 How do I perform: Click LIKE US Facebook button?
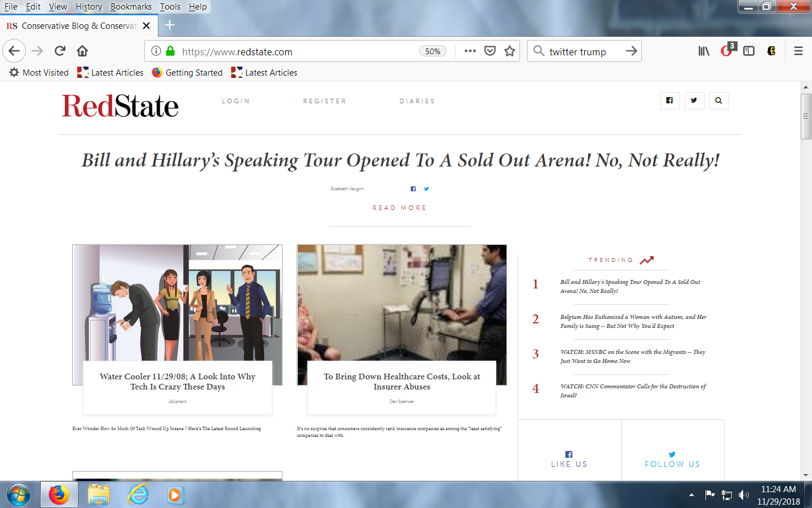[x=569, y=459]
